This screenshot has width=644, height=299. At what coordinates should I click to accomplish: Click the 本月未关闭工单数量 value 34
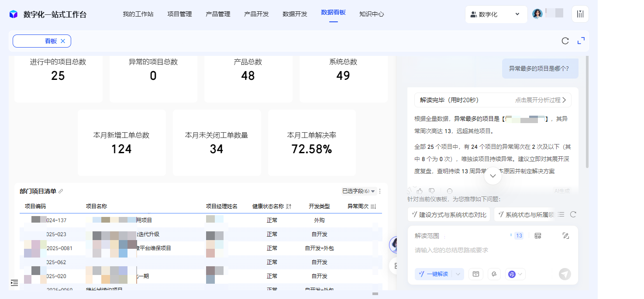tap(217, 149)
